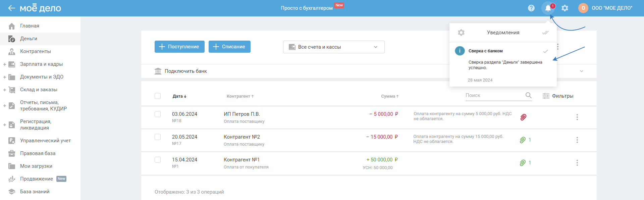This screenshot has height=200, width=644.
Task: Click the Списание button
Action: 229,47
